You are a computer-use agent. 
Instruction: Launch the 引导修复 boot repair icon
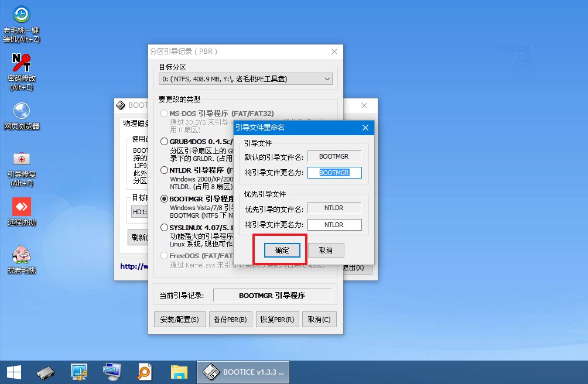coord(21,169)
